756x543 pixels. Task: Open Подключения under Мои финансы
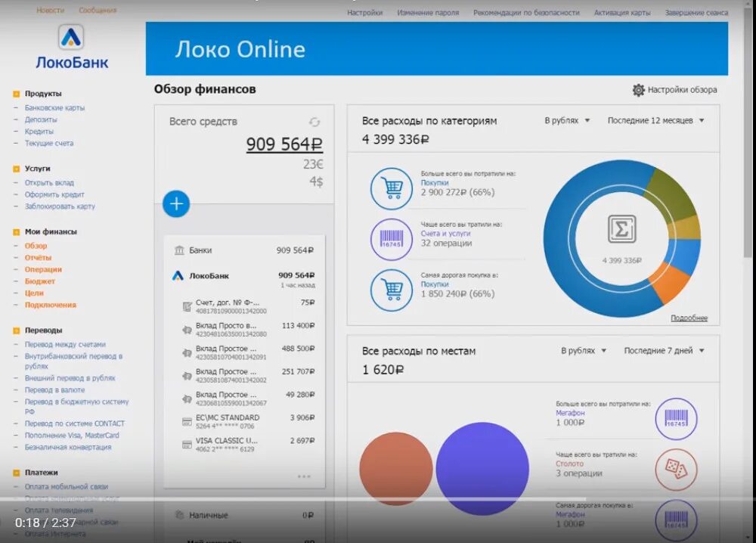pyautogui.click(x=51, y=305)
